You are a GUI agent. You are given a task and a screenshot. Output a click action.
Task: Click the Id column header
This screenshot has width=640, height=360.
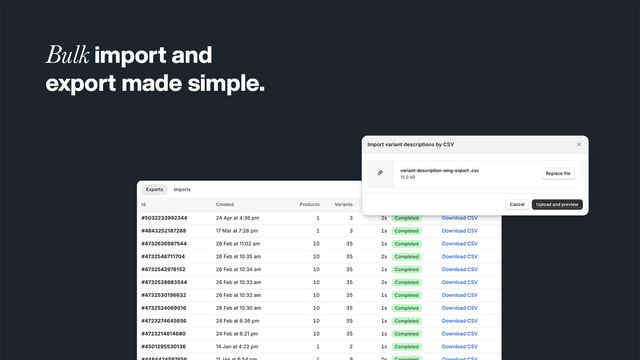pos(143,204)
